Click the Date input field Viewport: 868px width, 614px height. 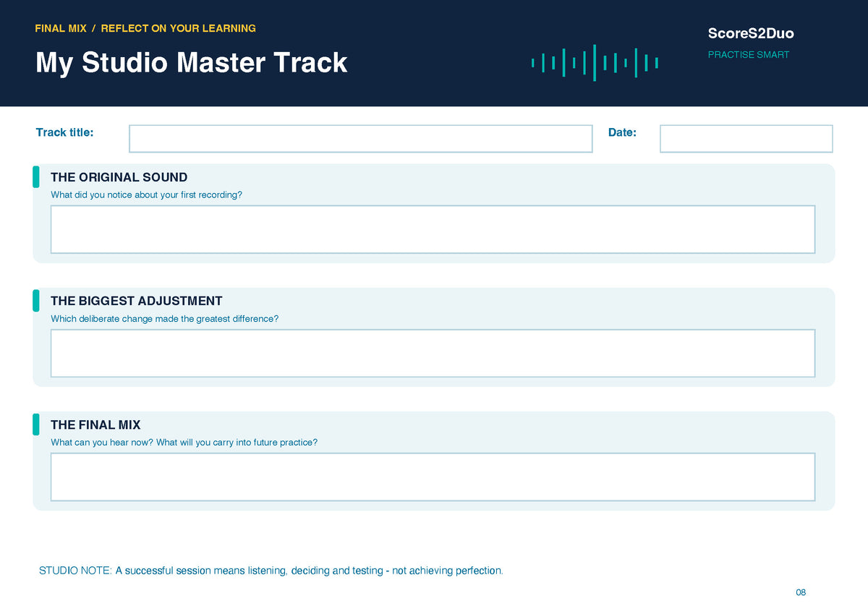tap(746, 139)
